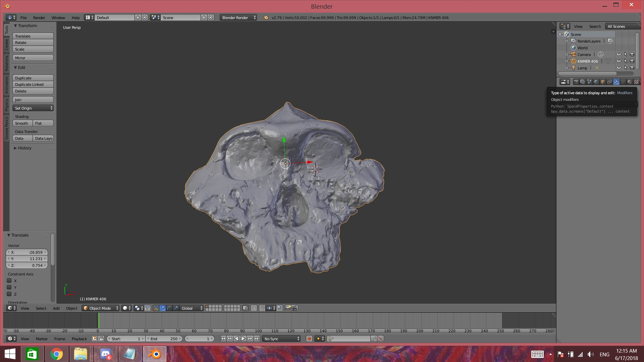
Task: Switch to the Create tool shelf tab
Action: (x=6, y=45)
